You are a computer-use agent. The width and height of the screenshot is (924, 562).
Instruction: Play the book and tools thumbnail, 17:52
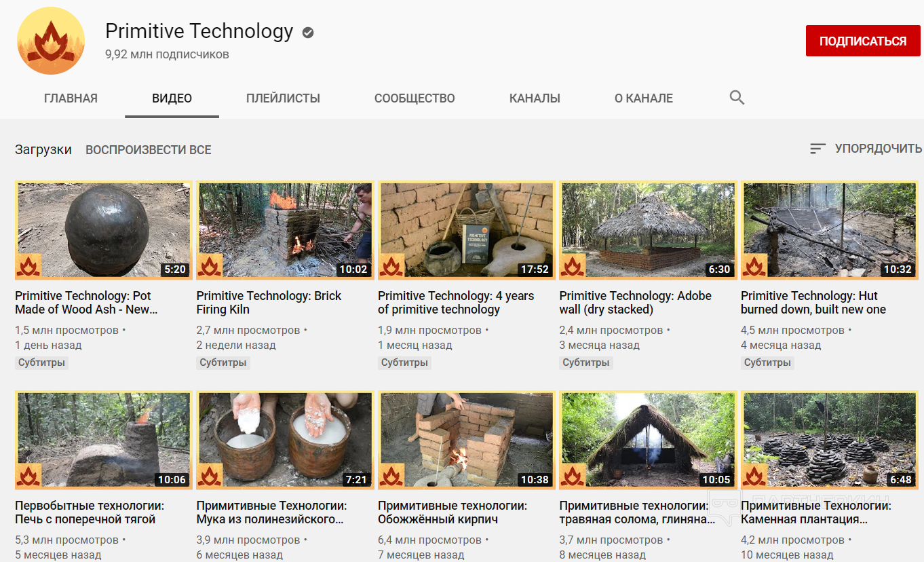[x=467, y=230]
